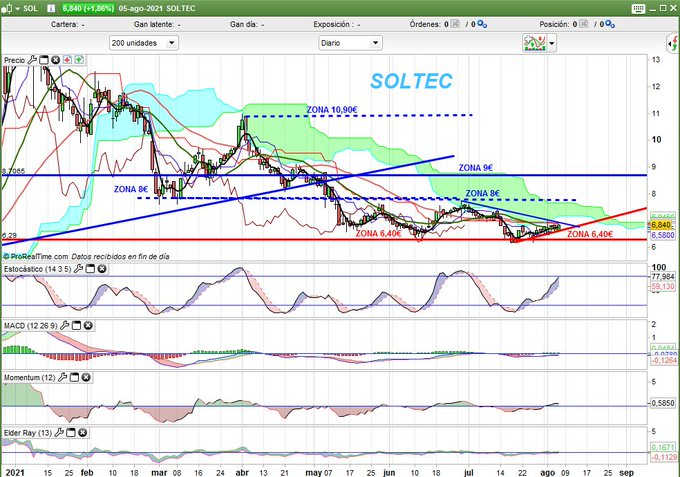
Task: Click the red remove-indicator icon in Precio panel
Action: coord(67,60)
